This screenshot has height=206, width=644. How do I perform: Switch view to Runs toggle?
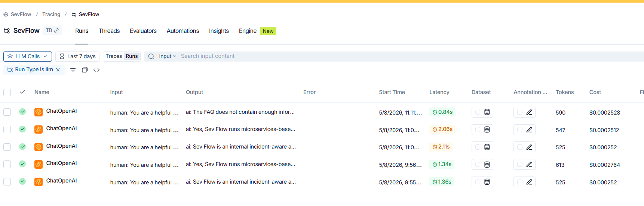(x=132, y=56)
